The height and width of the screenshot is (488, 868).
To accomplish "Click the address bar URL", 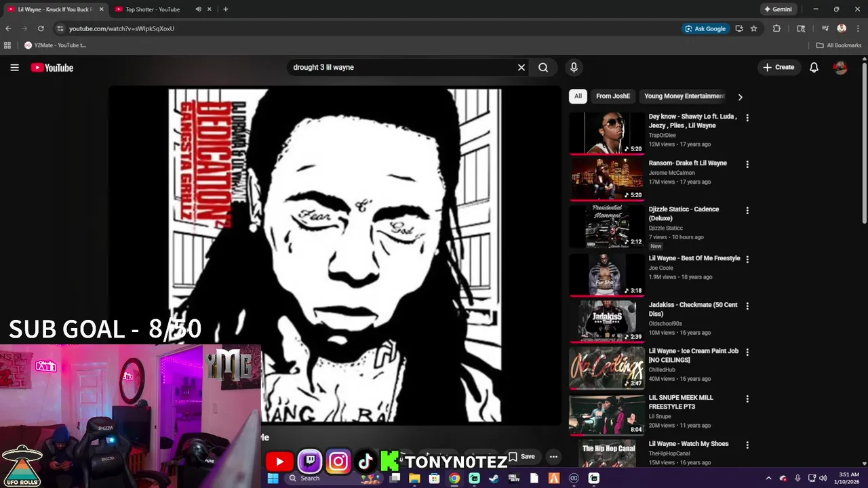I will [121, 28].
